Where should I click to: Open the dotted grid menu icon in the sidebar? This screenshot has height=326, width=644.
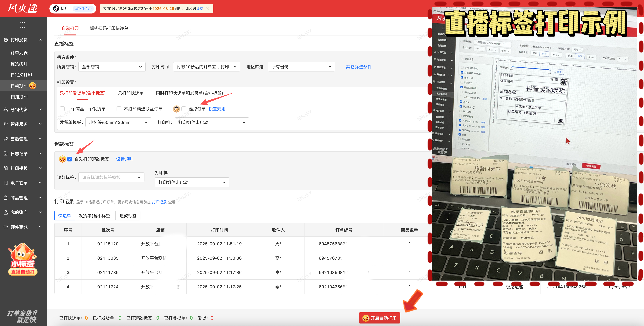click(23, 25)
